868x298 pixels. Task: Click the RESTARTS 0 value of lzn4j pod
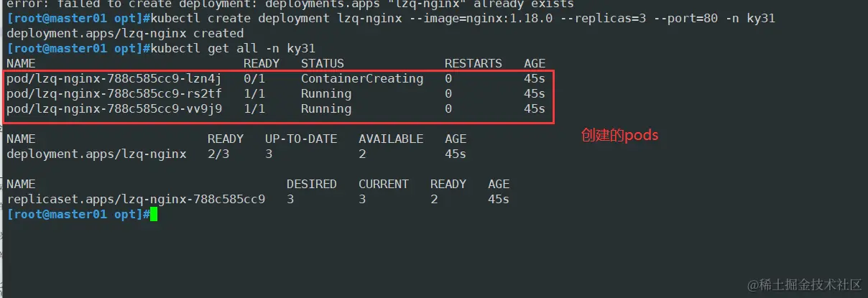tap(448, 79)
